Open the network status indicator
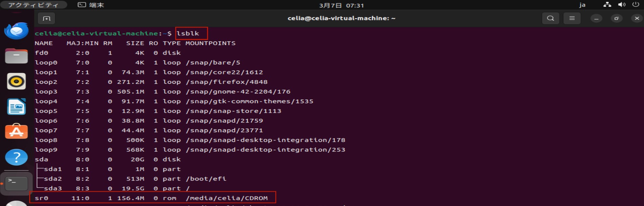The width and height of the screenshot is (644, 206). click(607, 5)
